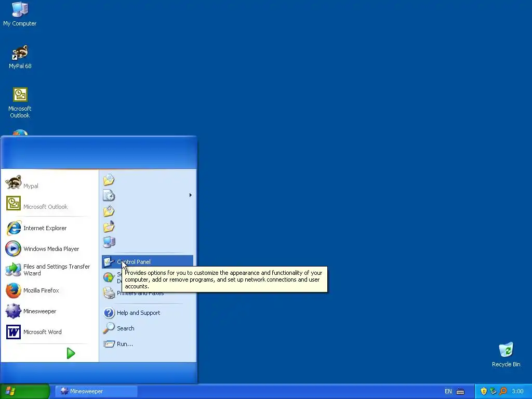532x399 pixels.
Task: Open Microsoft Outlook in Start menu
Action: [x=49, y=204]
